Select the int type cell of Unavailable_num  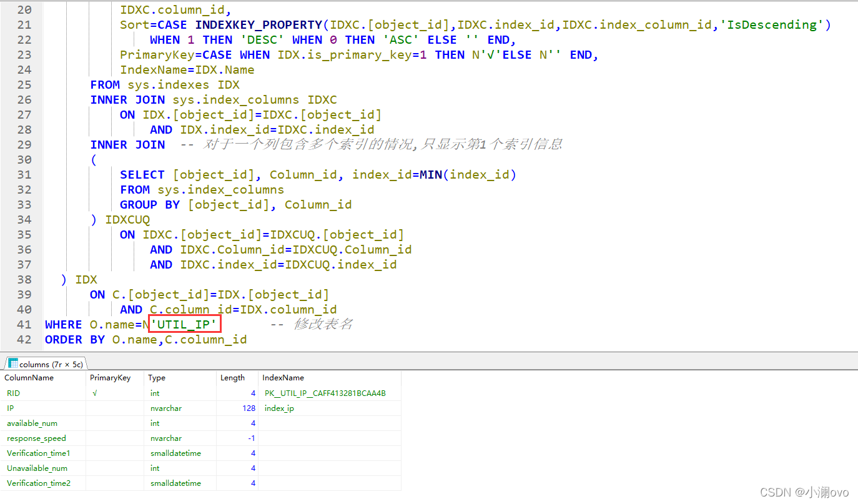tap(180, 468)
